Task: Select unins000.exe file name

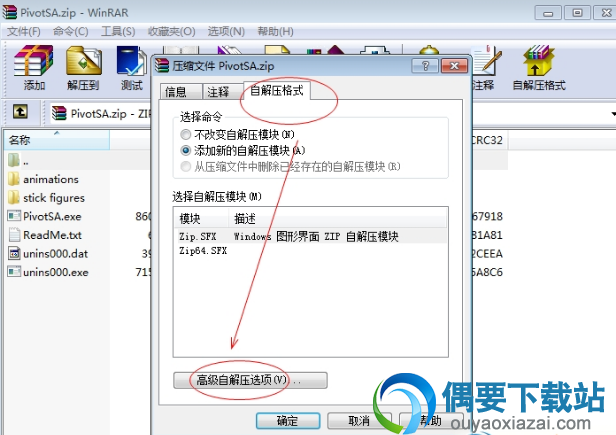Action: coord(55,272)
